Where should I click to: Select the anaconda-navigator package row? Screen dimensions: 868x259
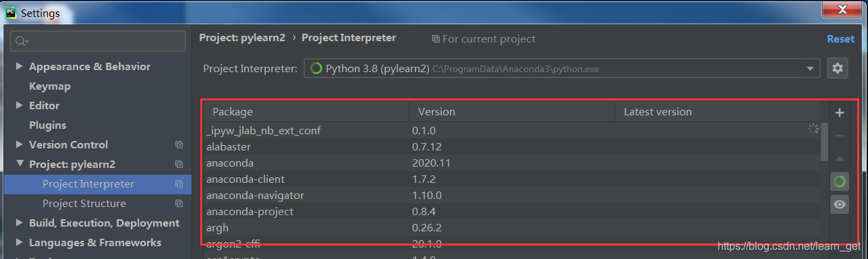point(511,195)
